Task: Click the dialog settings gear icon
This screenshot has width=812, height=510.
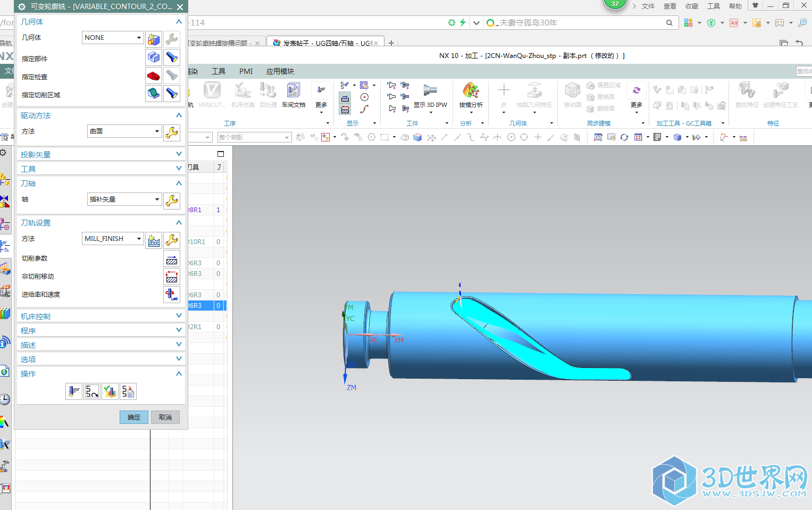Action: 22,7
